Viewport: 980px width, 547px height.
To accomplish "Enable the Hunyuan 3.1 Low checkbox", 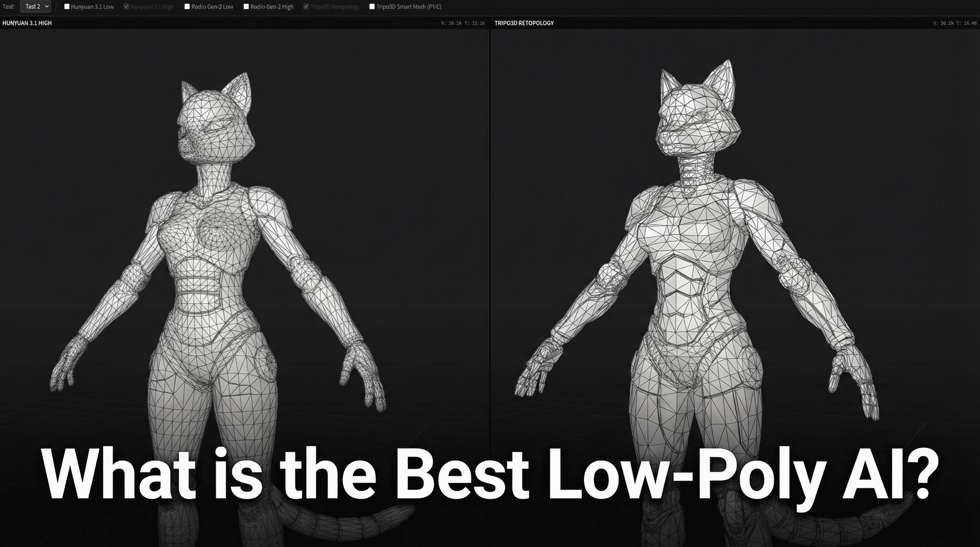I will 67,6.
